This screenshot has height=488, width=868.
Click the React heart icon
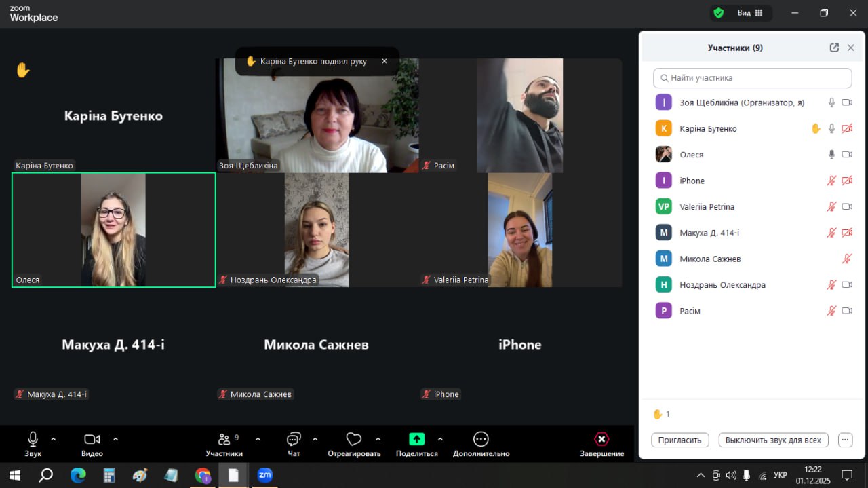pos(353,439)
